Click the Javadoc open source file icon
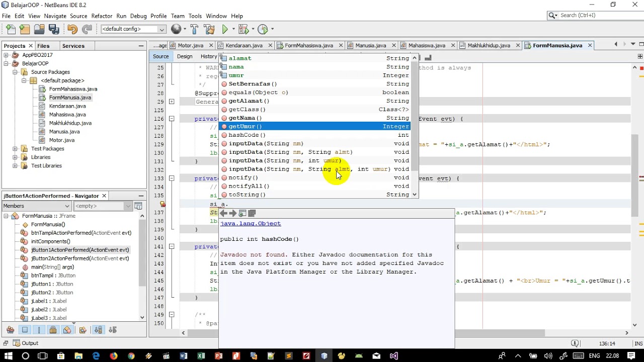Image resolution: width=644 pixels, height=362 pixels. point(252,213)
